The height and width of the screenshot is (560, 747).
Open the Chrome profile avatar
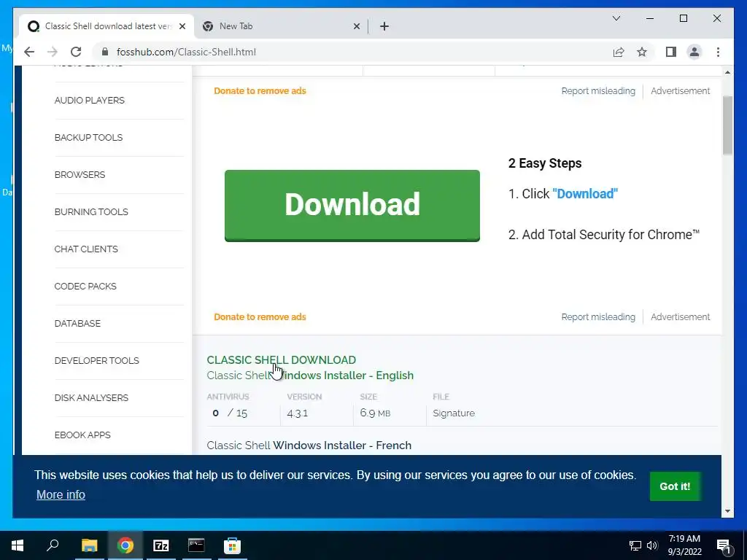694,52
